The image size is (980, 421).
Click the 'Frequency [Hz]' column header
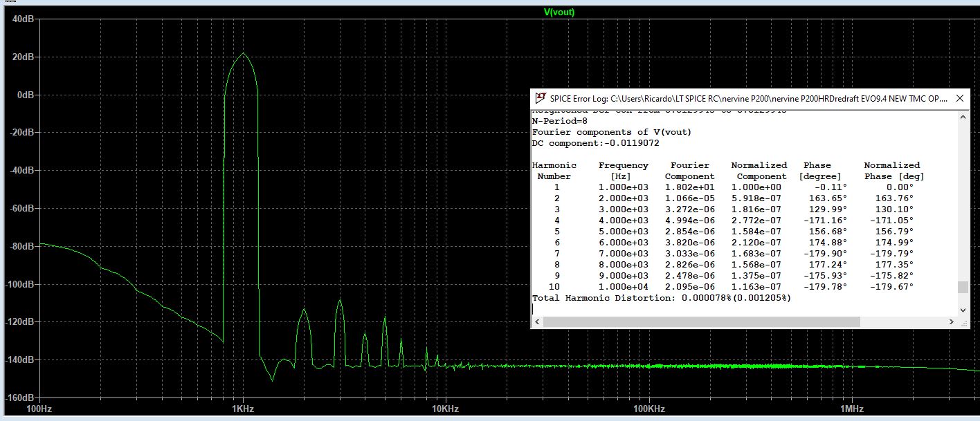(624, 171)
